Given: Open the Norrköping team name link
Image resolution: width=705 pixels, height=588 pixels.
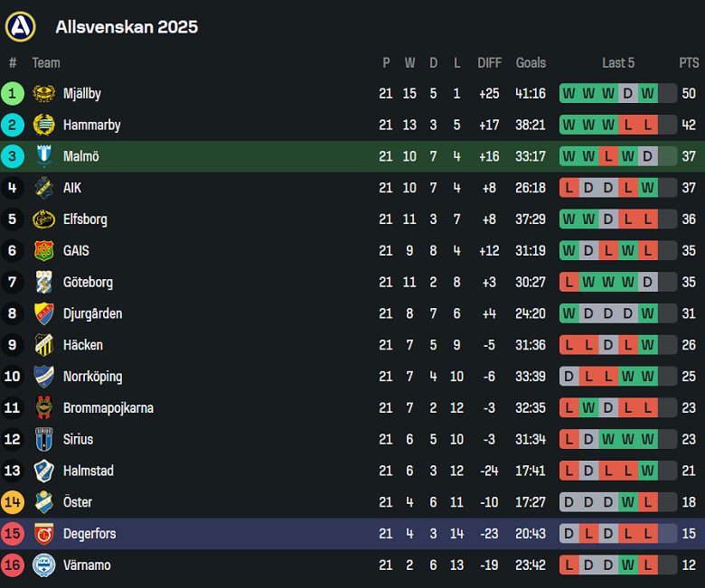Looking at the screenshot, I should (92, 377).
